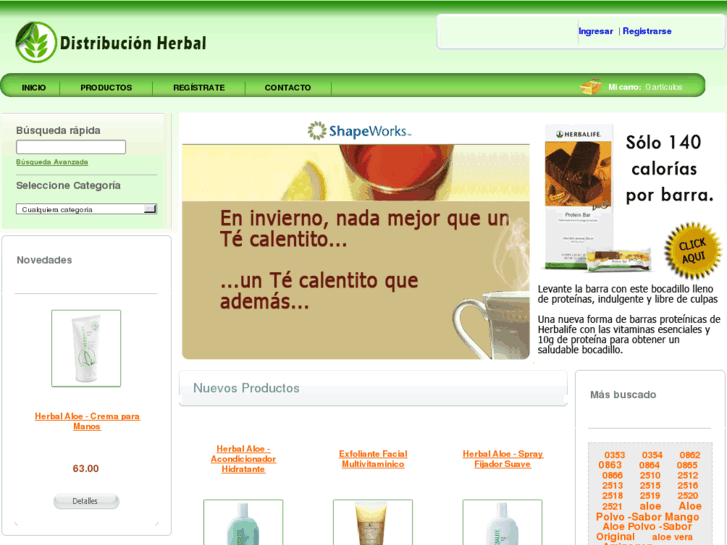Viewport: 727px width, 545px height.
Task: Click tag 2521 in Más buscado
Action: (612, 507)
